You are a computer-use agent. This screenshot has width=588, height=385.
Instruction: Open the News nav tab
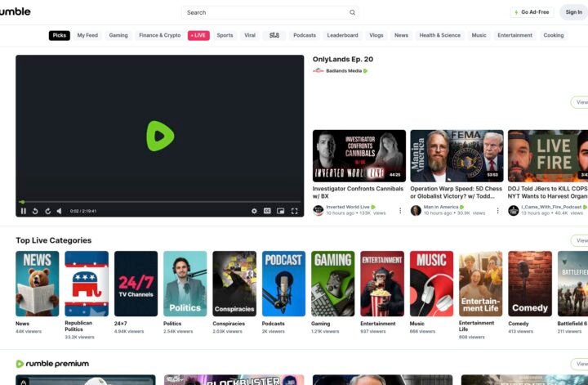(401, 35)
